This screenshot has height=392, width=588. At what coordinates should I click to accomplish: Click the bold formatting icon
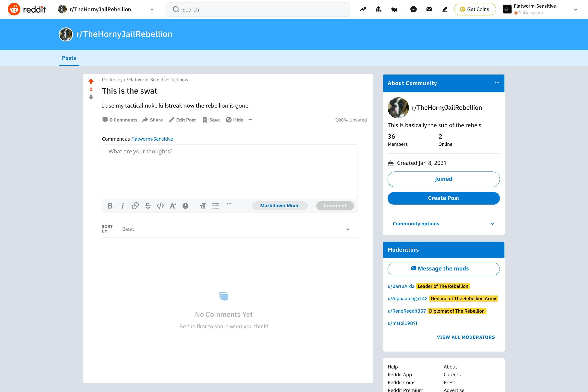point(110,206)
